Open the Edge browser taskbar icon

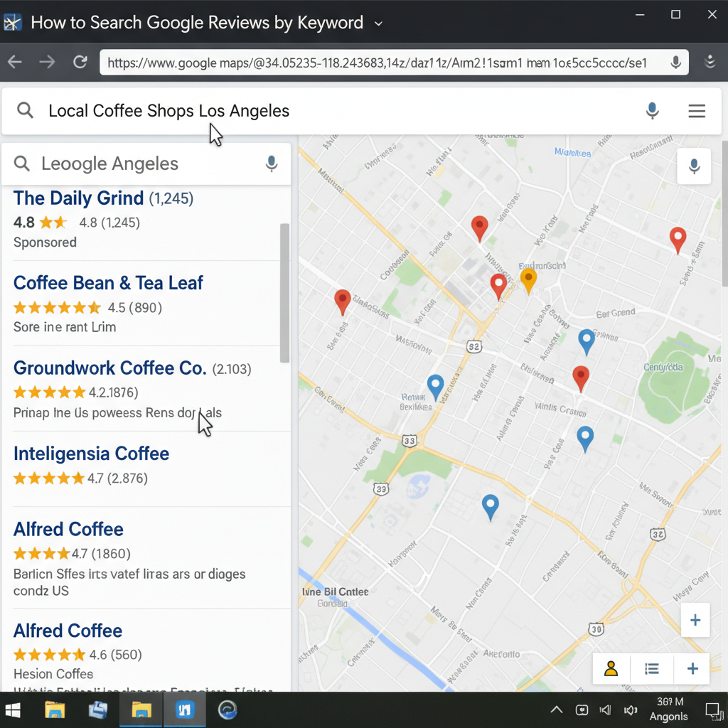(x=227, y=710)
